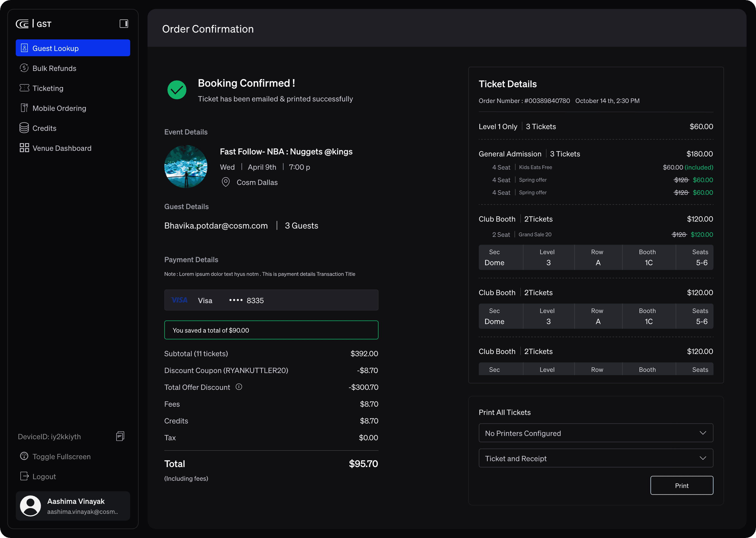Click the Total amount $95.70

click(x=363, y=463)
